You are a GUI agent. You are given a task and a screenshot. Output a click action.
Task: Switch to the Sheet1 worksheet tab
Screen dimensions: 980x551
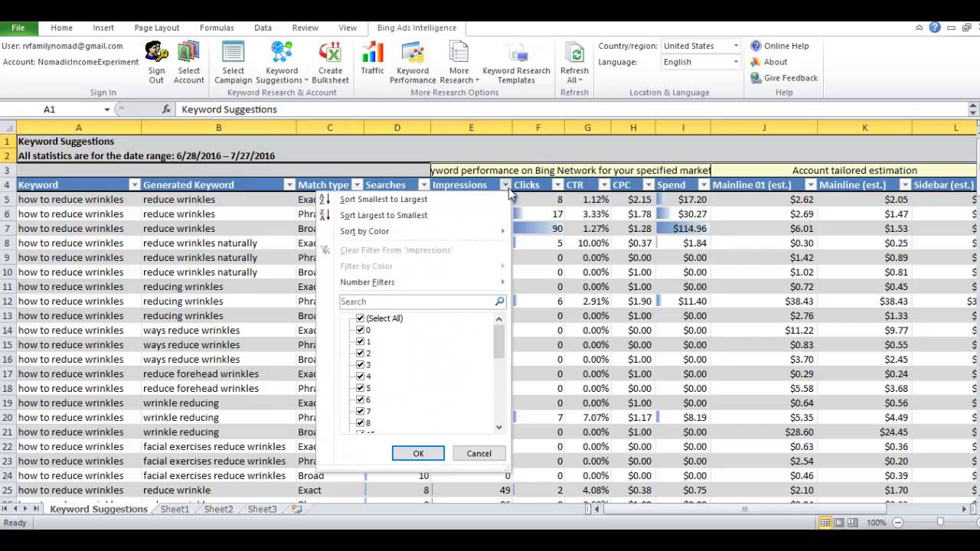pos(175,509)
